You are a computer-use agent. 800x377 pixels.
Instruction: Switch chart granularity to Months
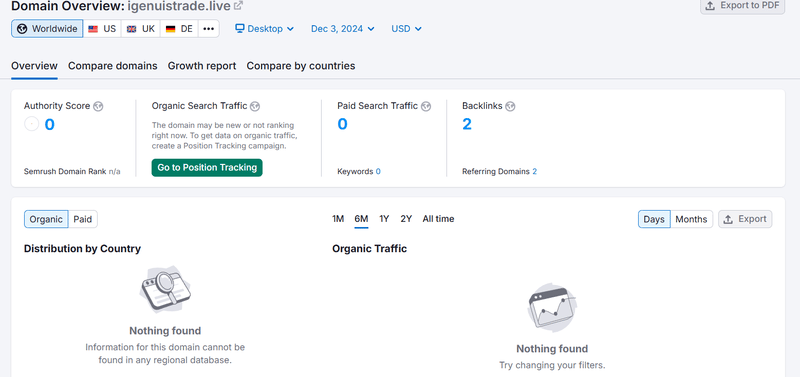691,219
